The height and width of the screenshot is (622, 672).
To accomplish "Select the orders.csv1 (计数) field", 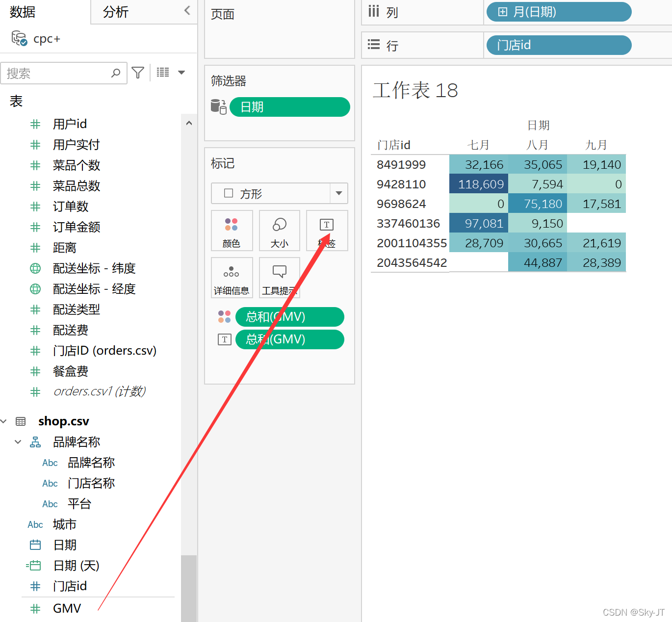I will [x=100, y=391].
